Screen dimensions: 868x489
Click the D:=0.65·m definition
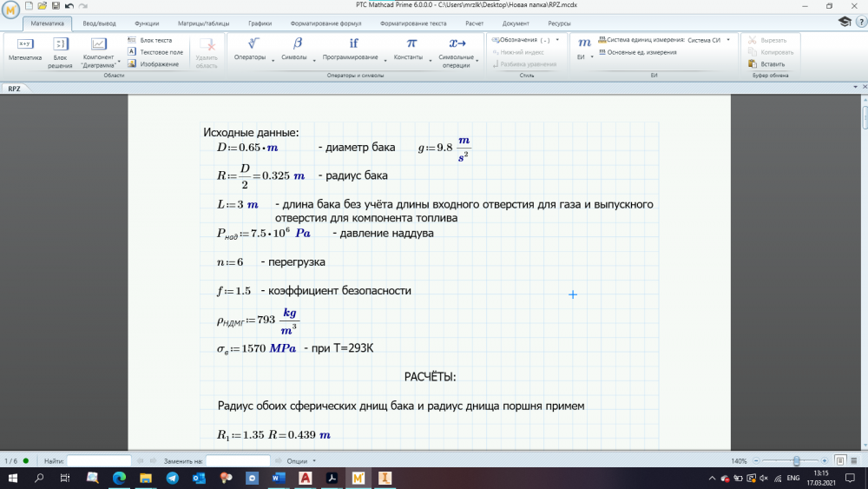[x=247, y=148]
